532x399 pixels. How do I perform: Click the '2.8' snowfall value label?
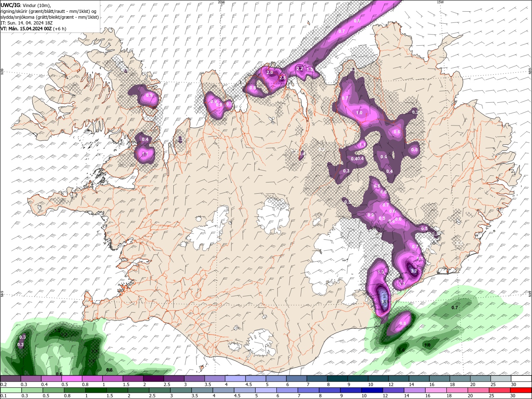coord(283,78)
